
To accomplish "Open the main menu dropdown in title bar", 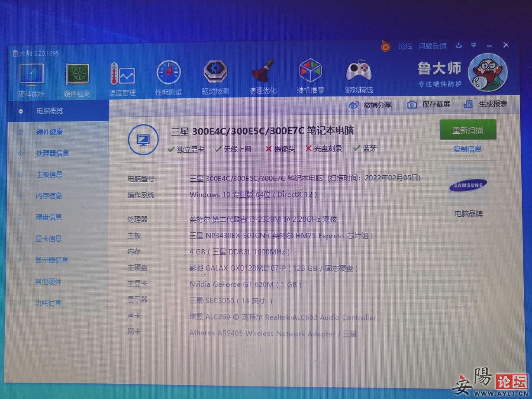I will (474, 45).
